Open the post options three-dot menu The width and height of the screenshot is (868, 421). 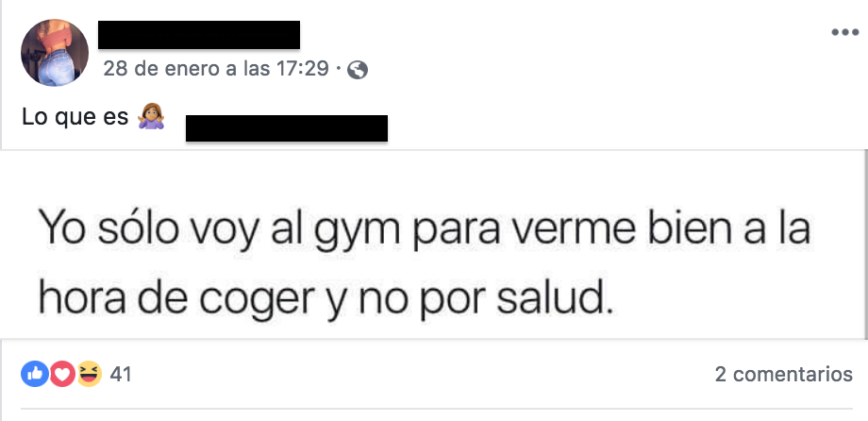point(844,33)
